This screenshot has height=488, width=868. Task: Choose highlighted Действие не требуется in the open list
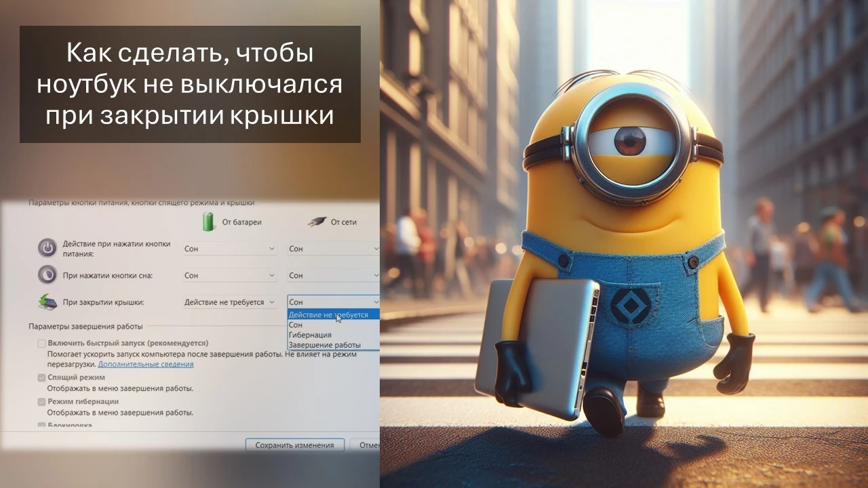(x=333, y=314)
